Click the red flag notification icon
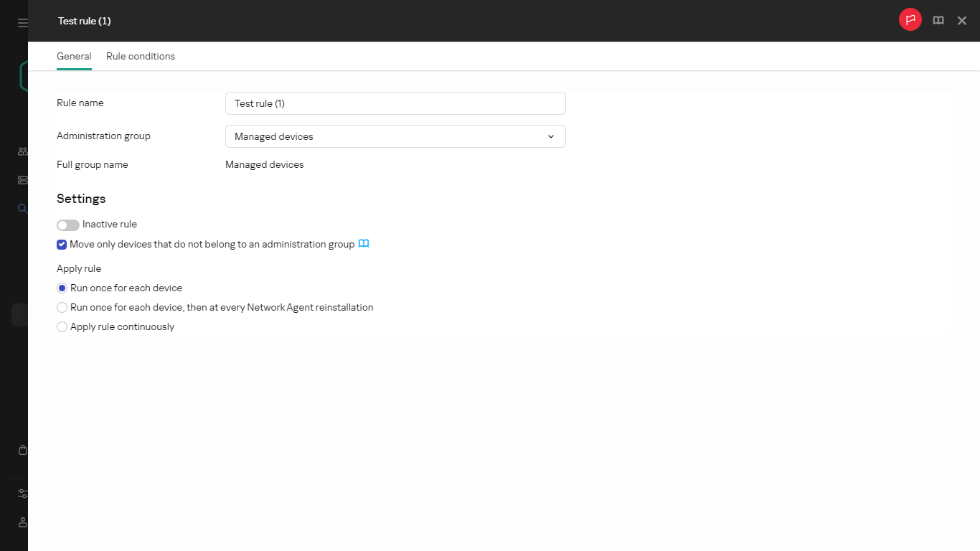 (910, 20)
